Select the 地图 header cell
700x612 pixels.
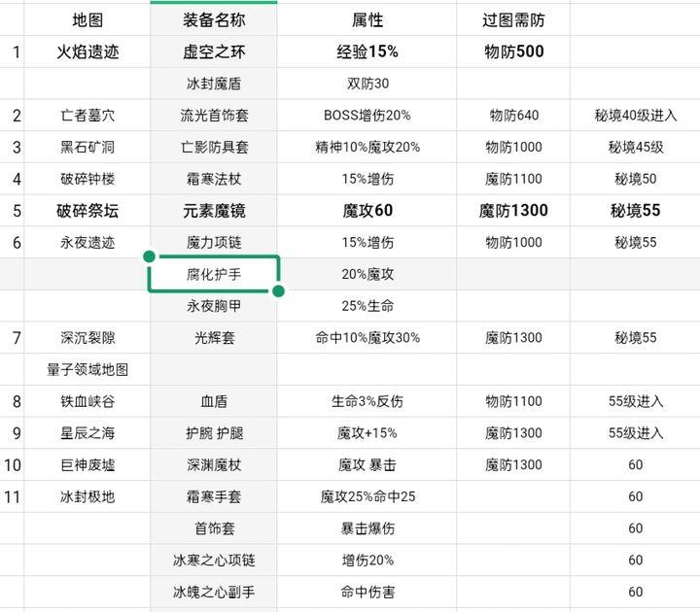[x=87, y=19]
